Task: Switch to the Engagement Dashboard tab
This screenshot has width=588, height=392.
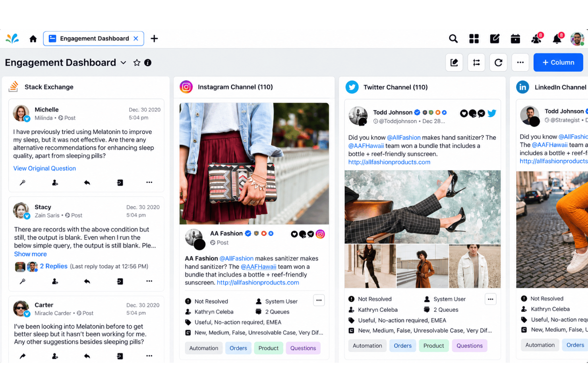Action: tap(94, 39)
